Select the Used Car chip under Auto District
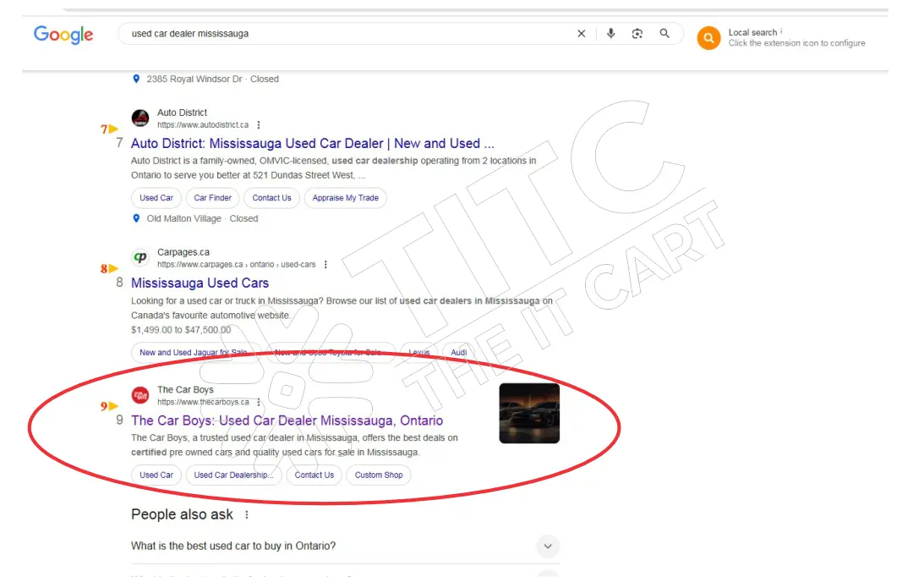 (156, 198)
